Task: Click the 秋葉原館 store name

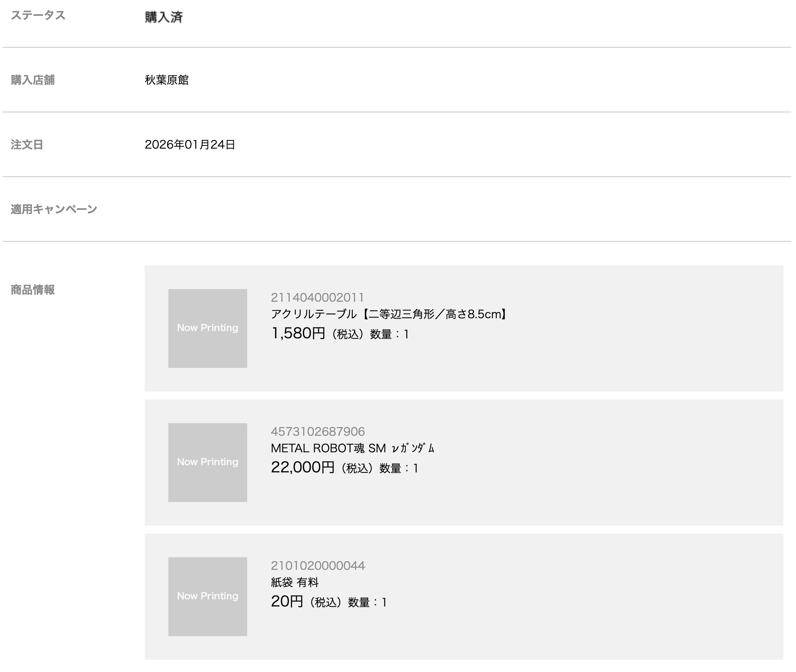Action: (x=167, y=80)
